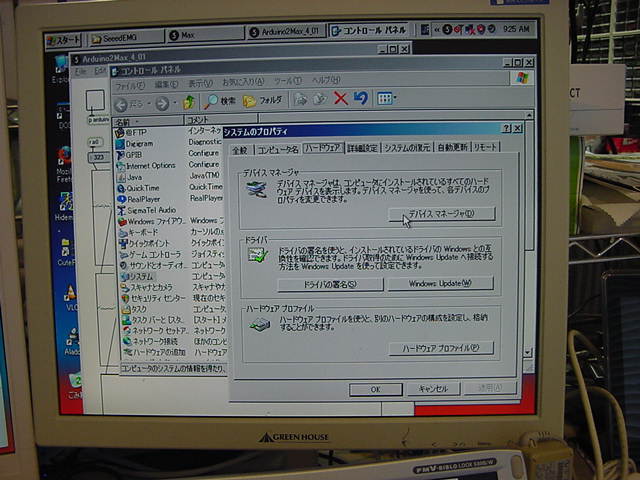
Task: Select Add Hardware item (ハードウェアの追加)
Action: 155,352
